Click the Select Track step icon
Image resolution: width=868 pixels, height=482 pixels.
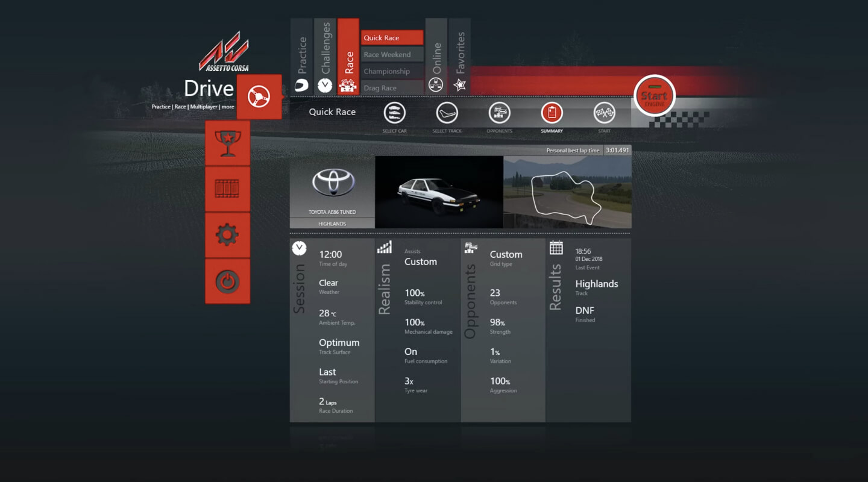pos(447,113)
